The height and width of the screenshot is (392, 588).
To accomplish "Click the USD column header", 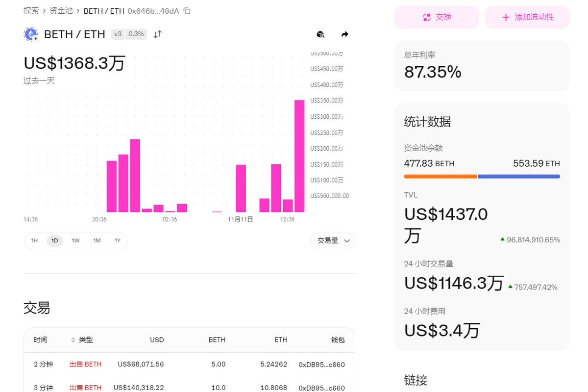I will click(x=157, y=340).
